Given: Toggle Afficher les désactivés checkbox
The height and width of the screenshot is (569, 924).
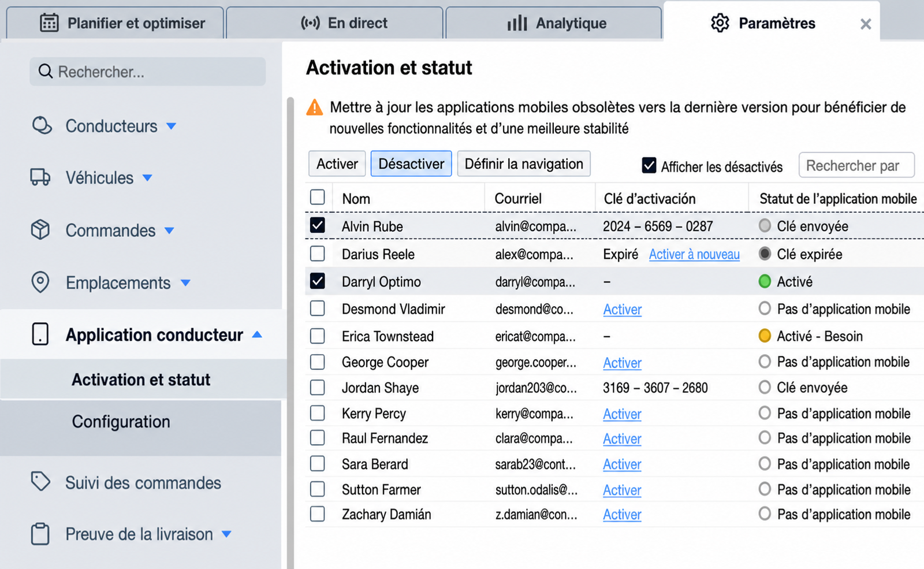Looking at the screenshot, I should click(649, 166).
